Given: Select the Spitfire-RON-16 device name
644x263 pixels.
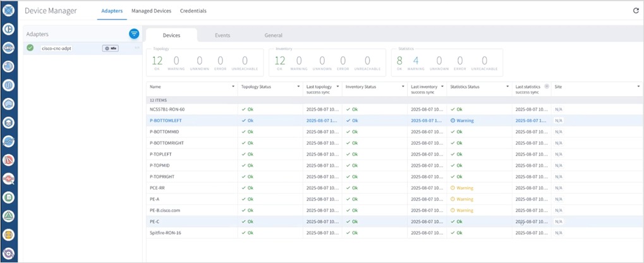Looking at the screenshot, I should [x=166, y=233].
